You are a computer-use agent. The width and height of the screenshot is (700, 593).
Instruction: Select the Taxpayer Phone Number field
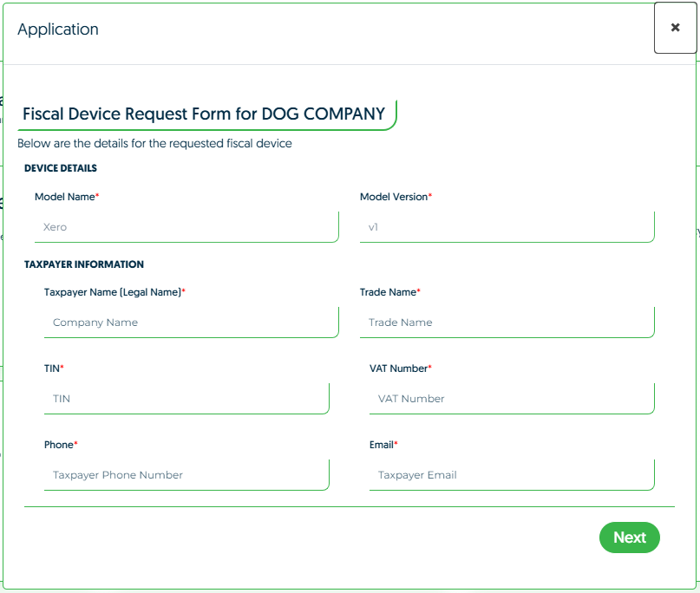[186, 475]
